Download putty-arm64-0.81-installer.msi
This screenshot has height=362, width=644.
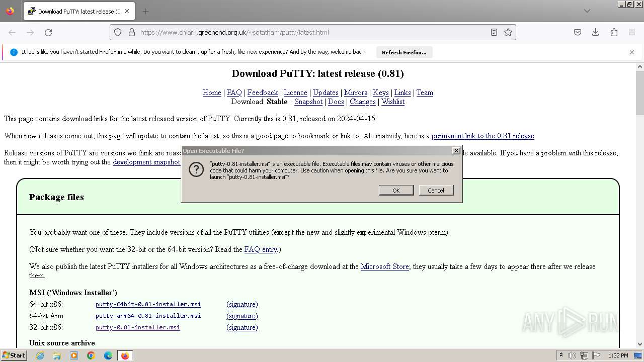(148, 316)
